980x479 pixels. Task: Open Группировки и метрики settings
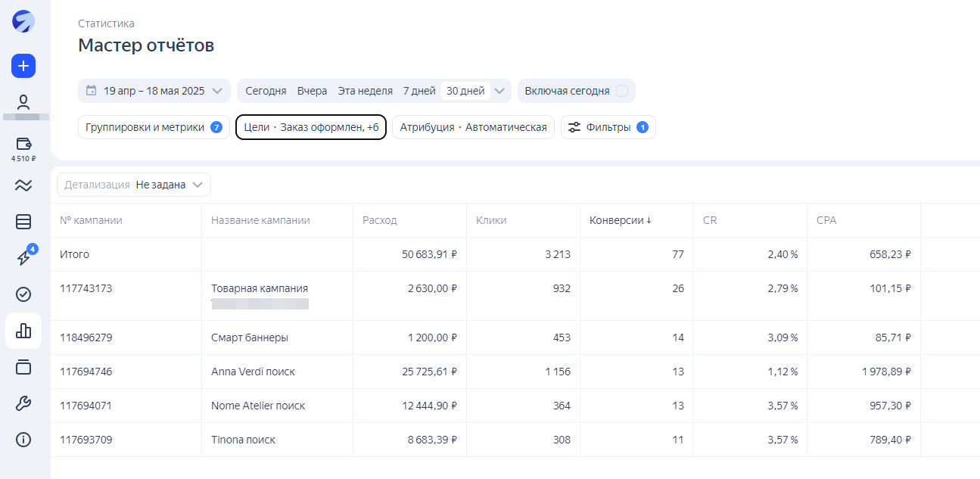point(154,127)
